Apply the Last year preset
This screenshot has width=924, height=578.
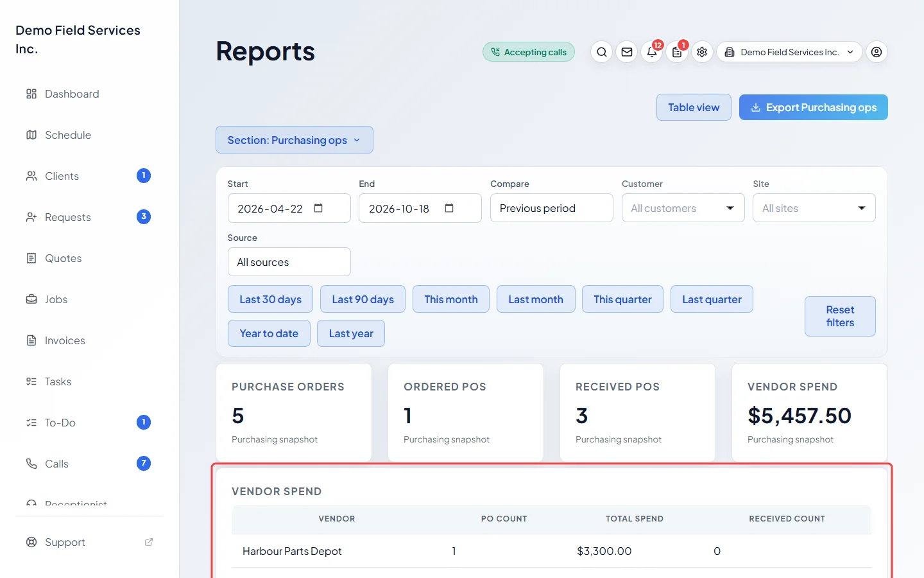tap(351, 333)
